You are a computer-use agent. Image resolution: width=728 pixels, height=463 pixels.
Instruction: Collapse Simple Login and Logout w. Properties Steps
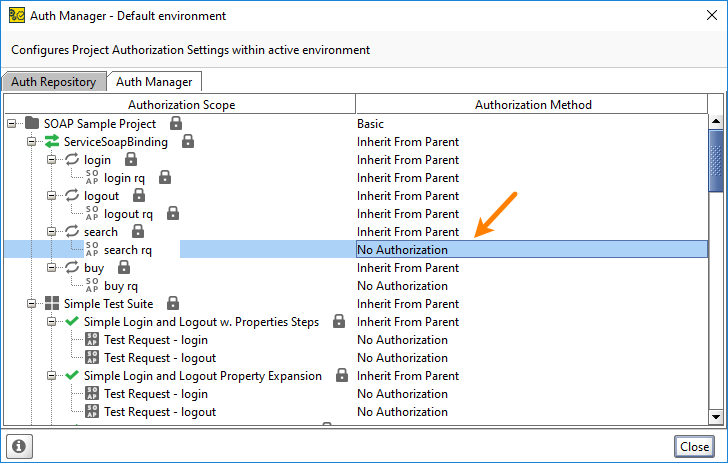(x=52, y=321)
